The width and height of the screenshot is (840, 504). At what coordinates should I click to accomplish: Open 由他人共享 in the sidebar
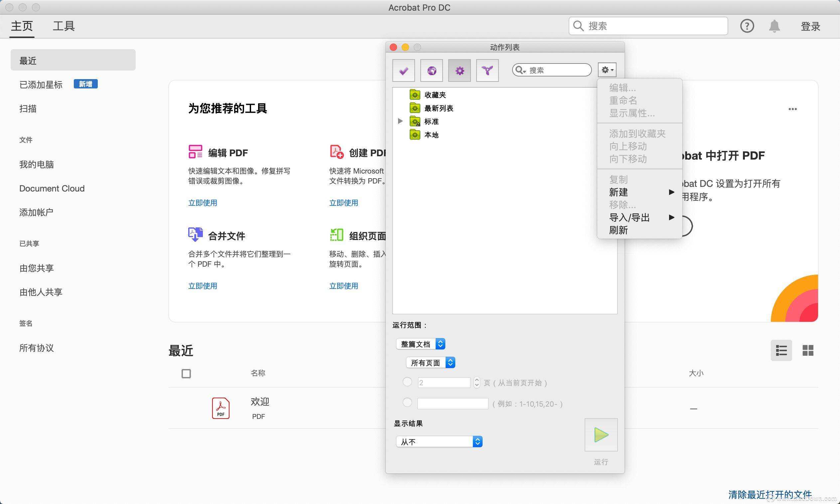click(41, 293)
